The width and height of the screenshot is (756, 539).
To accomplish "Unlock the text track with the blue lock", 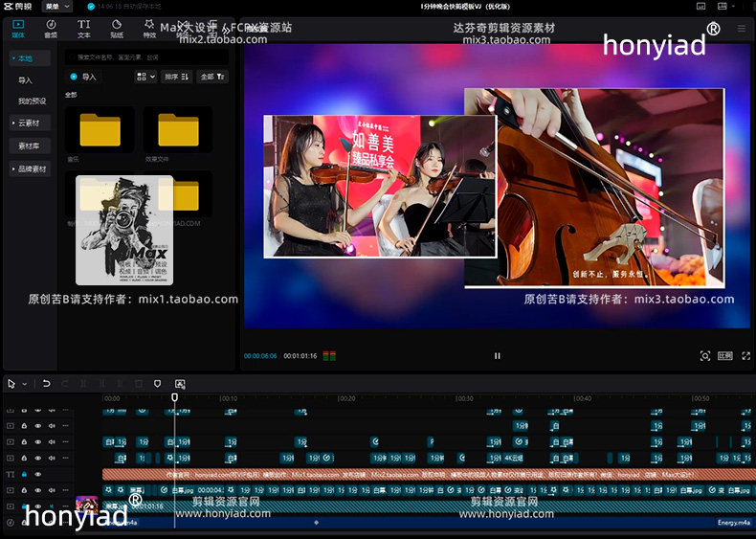I will 24,474.
